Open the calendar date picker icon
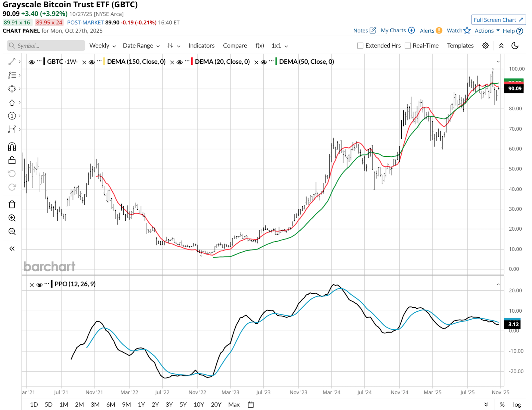This screenshot has height=410, width=532. [251, 404]
